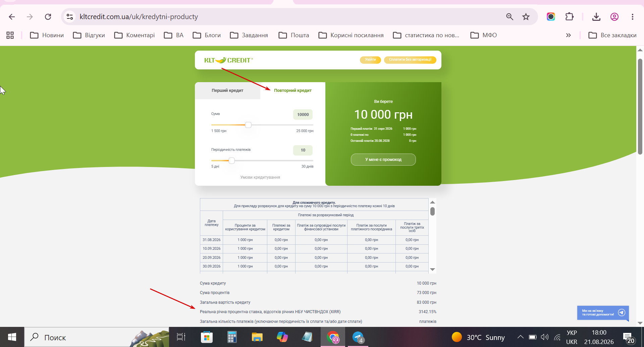The width and height of the screenshot is (644, 347).
Task: Open the Telegram support chat widget
Action: [603, 313]
